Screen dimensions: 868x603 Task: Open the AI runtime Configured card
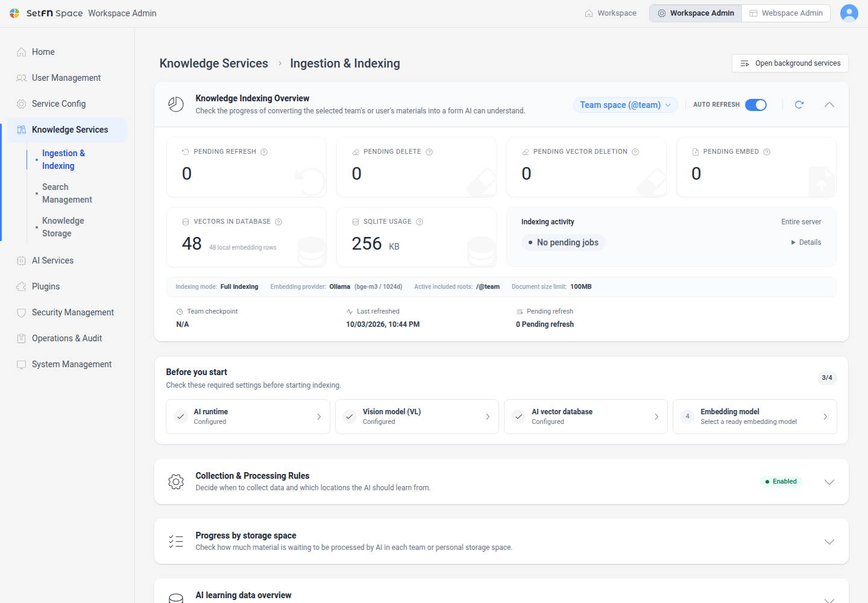click(248, 417)
